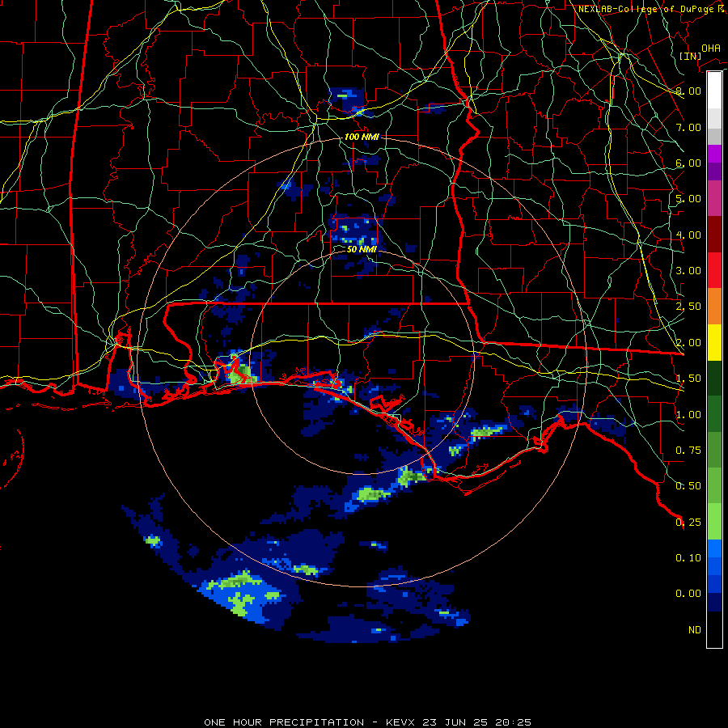Select the 8.00 legend value

(688, 91)
